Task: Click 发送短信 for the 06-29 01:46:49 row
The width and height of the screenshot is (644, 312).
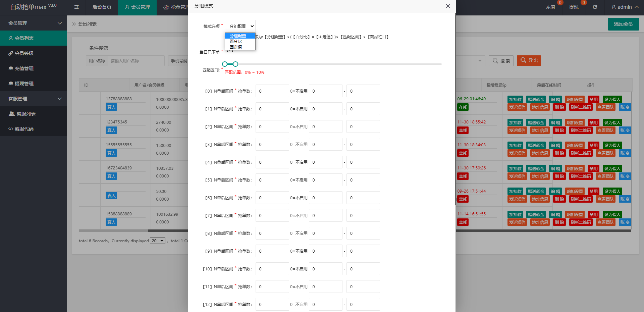Action: (517, 107)
